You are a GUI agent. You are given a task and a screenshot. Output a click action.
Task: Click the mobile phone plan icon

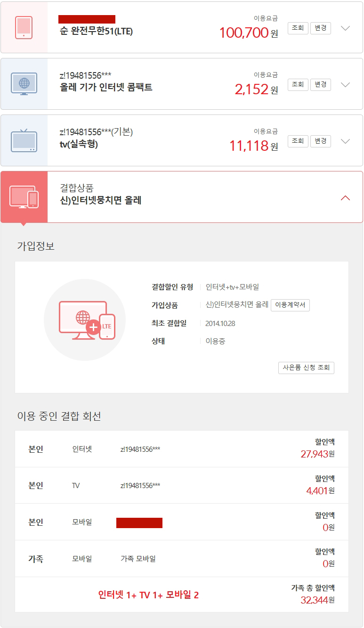point(24,27)
